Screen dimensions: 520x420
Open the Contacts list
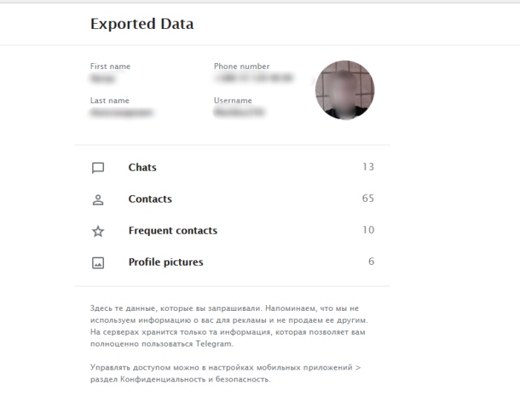tap(150, 199)
